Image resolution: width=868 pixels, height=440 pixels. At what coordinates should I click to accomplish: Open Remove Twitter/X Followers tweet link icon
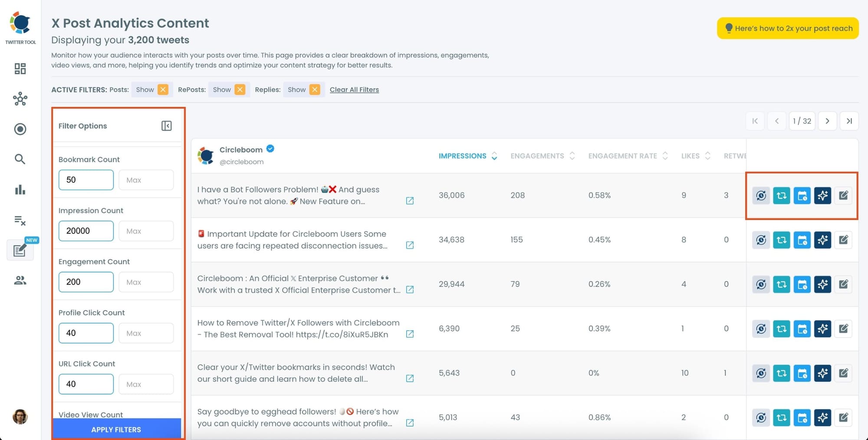coord(410,334)
